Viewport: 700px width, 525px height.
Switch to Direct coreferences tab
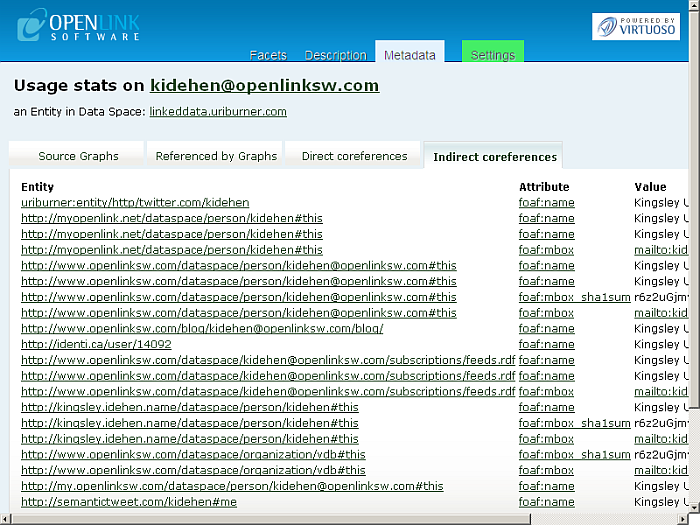click(353, 155)
